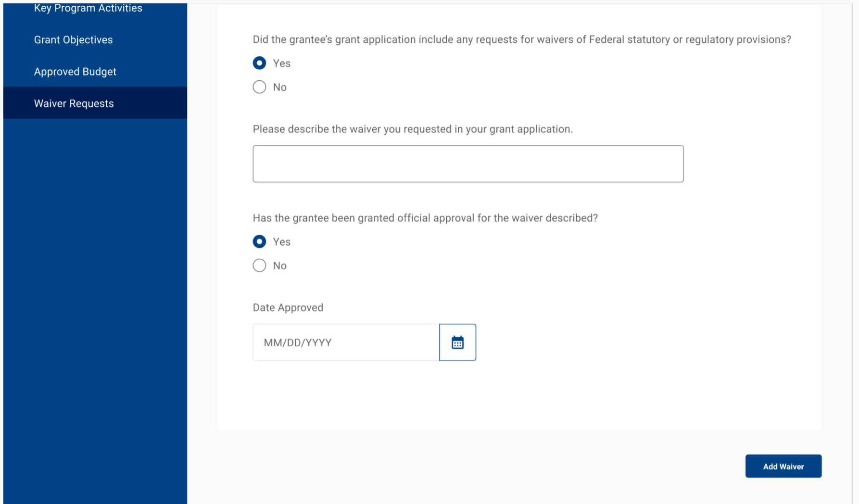Click the official approval question text
The image size is (859, 504).
point(425,218)
